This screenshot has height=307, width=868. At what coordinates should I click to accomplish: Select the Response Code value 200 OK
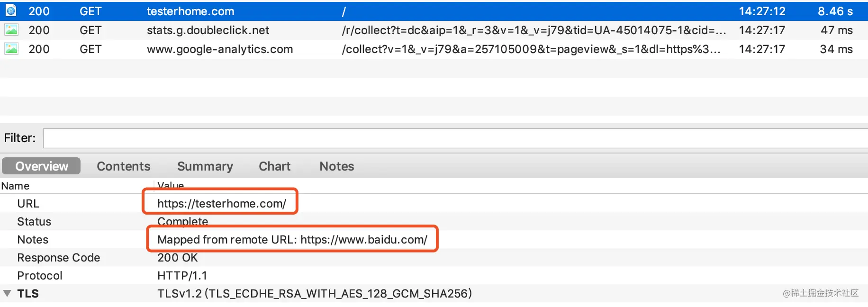(178, 258)
